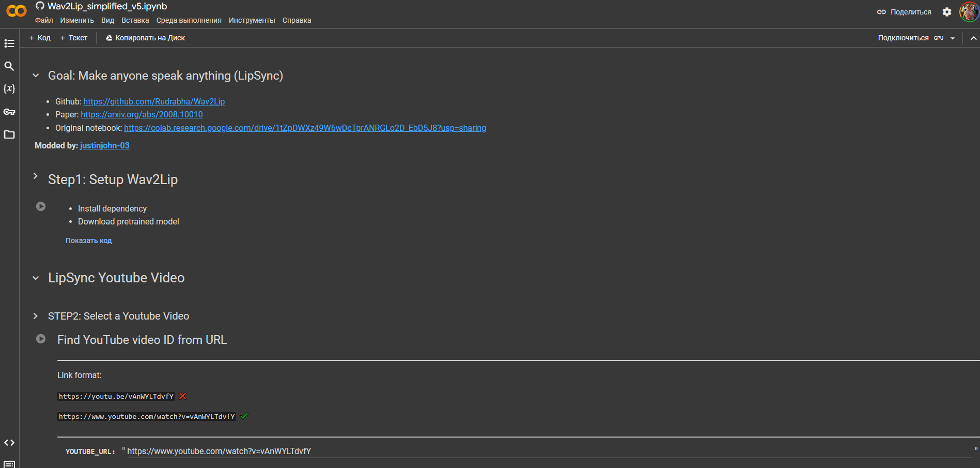Expand the STEP2: Select a Youtube Video section
Image resolution: width=980 pixels, height=468 pixels.
[x=36, y=316]
